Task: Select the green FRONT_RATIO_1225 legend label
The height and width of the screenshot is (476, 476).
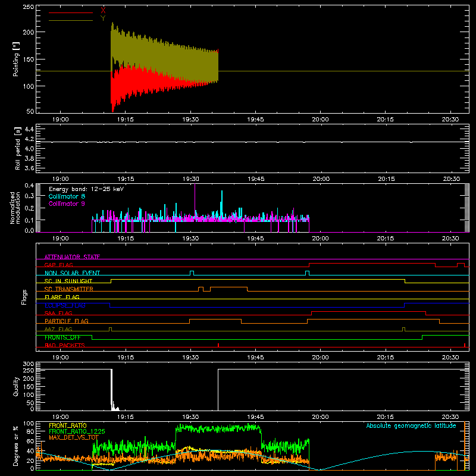Action: click(x=77, y=431)
